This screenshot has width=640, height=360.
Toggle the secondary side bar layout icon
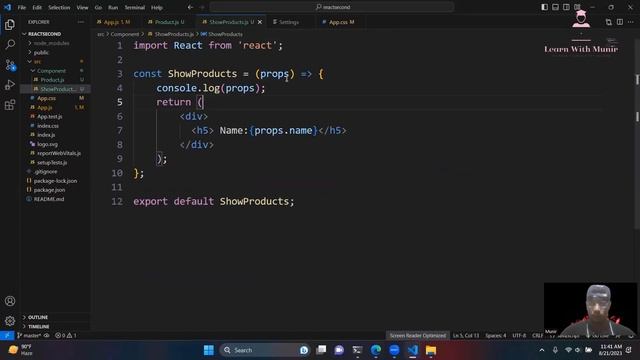pos(566,7)
